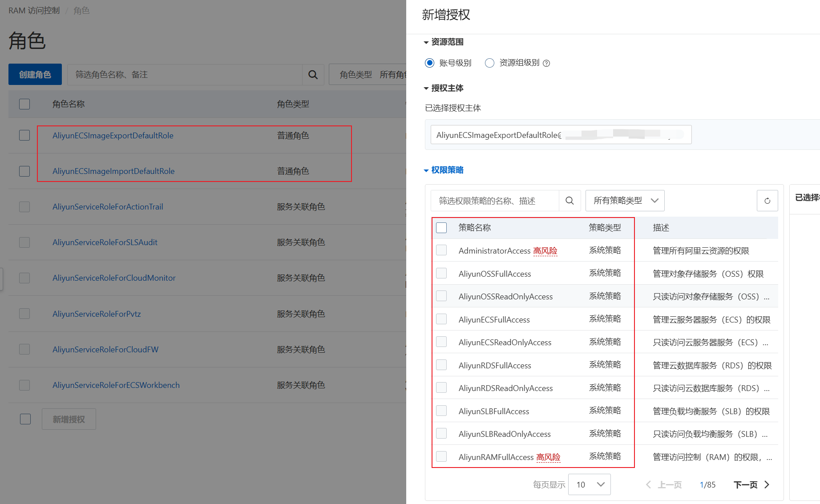Viewport: 820px width, 504px height.
Task: Check the AliyunSLBFullAccess policy checkbox
Action: coord(441,410)
